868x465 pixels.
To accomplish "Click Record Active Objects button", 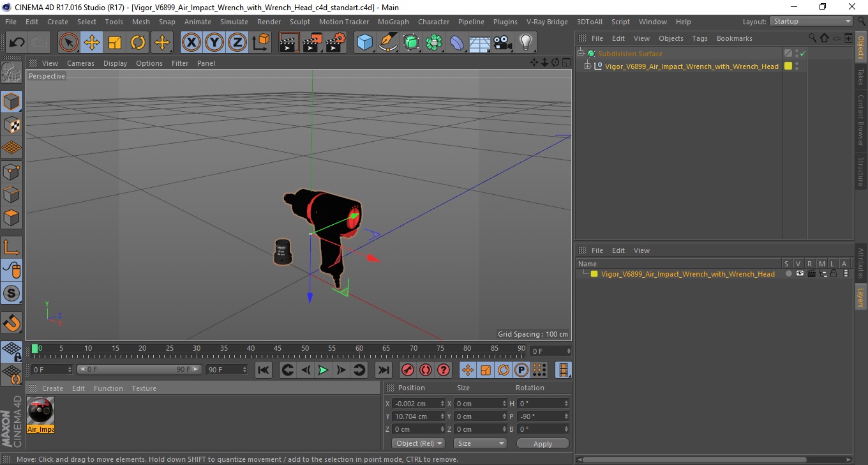I will [x=407, y=370].
